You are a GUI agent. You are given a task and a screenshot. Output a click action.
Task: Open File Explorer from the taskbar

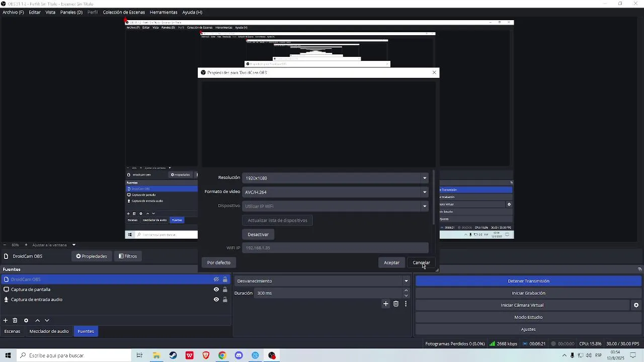tap(156, 355)
